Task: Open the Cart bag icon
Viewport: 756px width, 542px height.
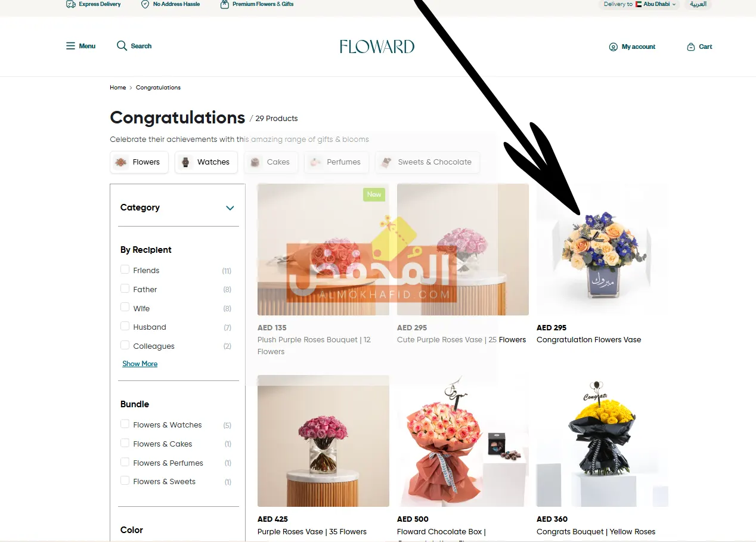Action: [x=691, y=47]
